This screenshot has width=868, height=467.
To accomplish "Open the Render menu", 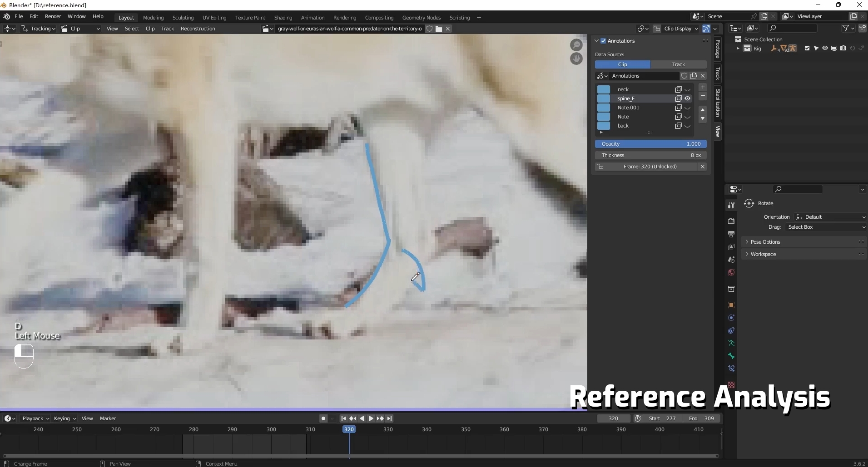I will (x=53, y=16).
